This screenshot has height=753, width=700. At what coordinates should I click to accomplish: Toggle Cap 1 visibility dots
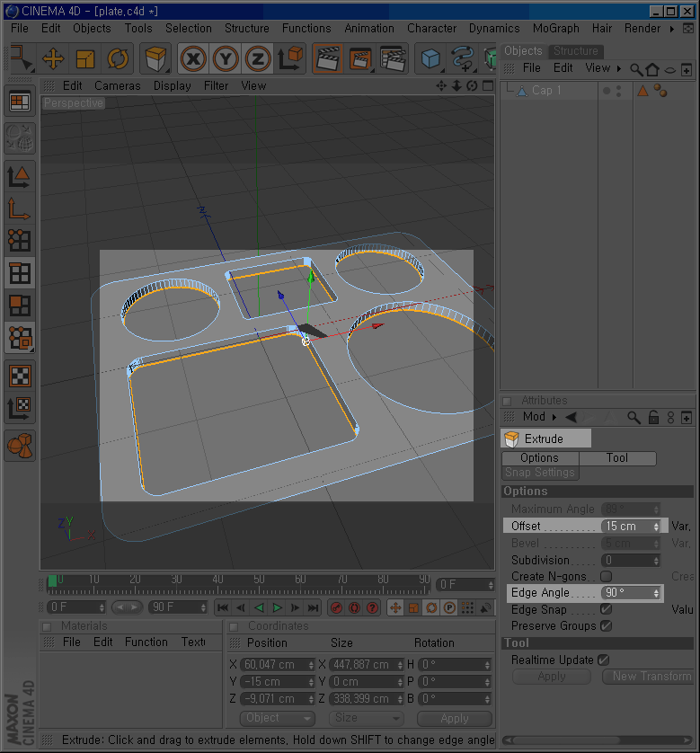619,91
